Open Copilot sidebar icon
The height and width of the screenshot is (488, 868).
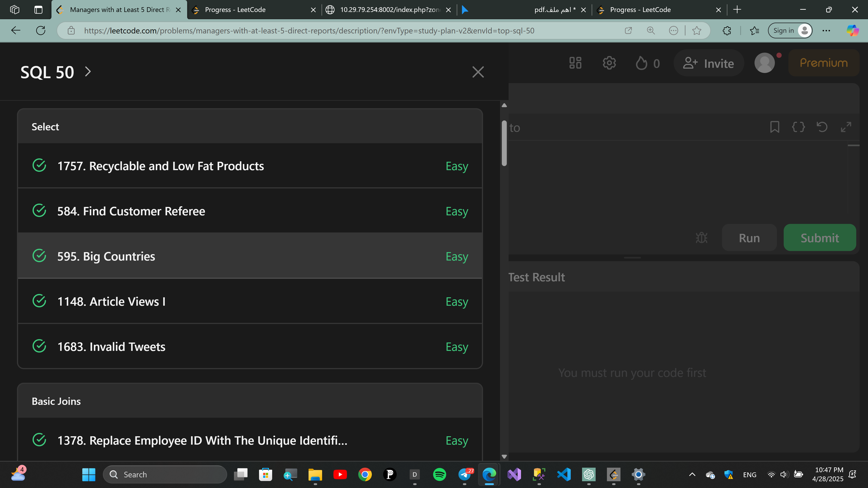(x=852, y=31)
